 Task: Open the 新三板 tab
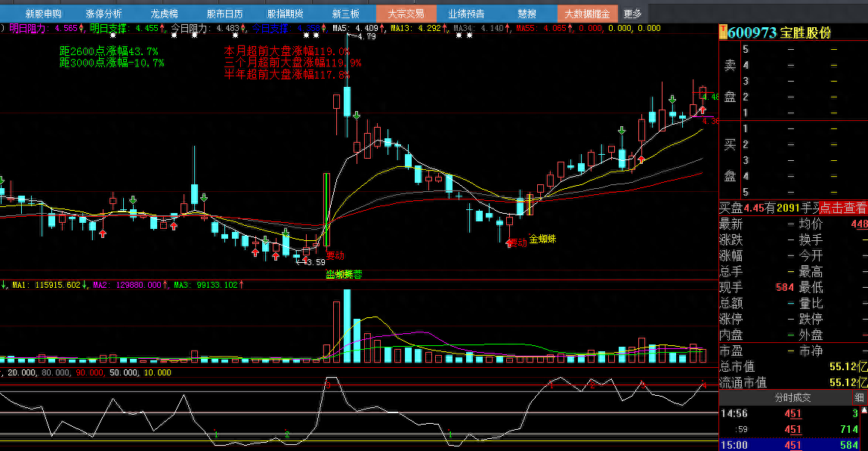pos(346,14)
